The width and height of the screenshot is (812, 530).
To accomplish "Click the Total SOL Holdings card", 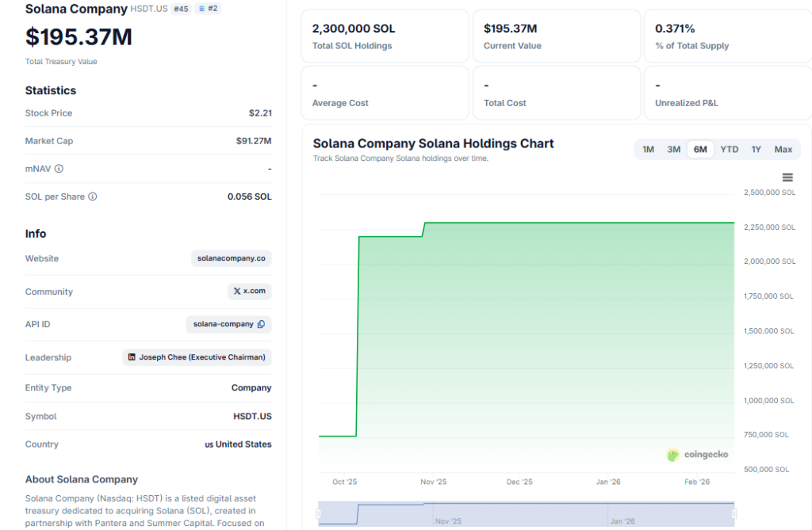I will click(385, 36).
